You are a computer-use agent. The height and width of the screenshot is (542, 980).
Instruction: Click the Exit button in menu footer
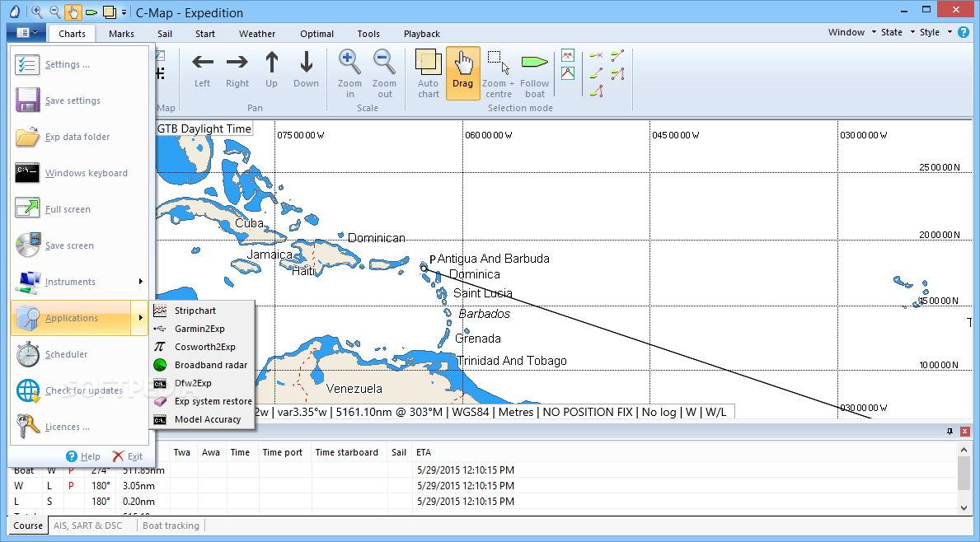(128, 456)
